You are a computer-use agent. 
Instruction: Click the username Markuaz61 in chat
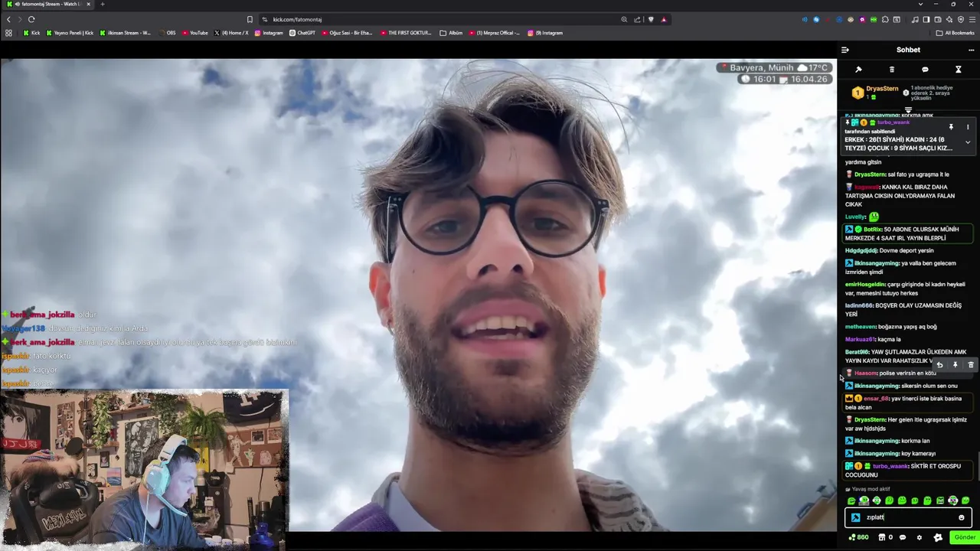[861, 340]
